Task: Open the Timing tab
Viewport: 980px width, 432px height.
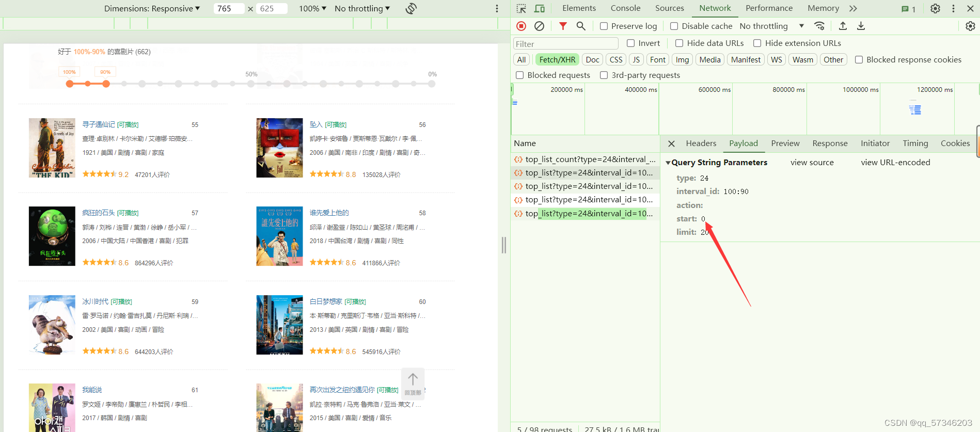Action: coord(915,143)
